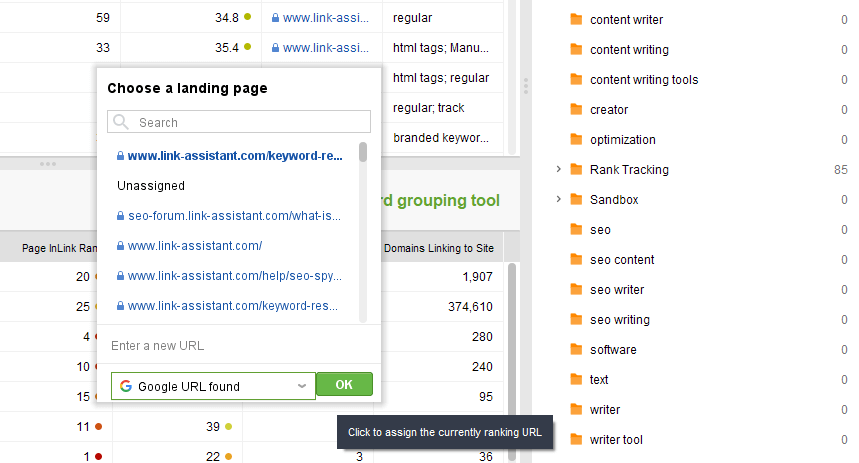Click the software folder icon
This screenshot has height=463, width=859.
(576, 349)
